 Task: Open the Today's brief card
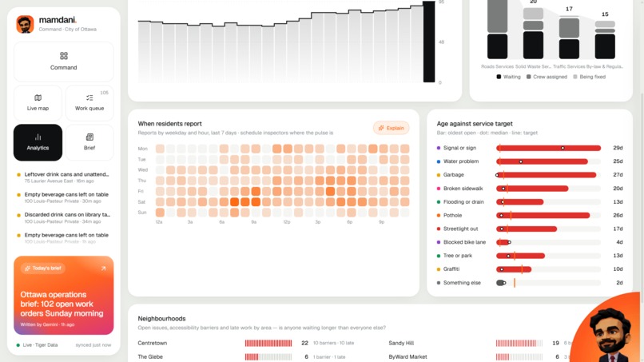tap(64, 296)
